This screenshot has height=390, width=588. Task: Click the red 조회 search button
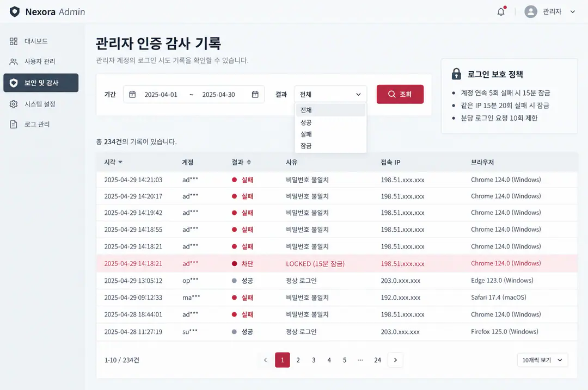(400, 94)
